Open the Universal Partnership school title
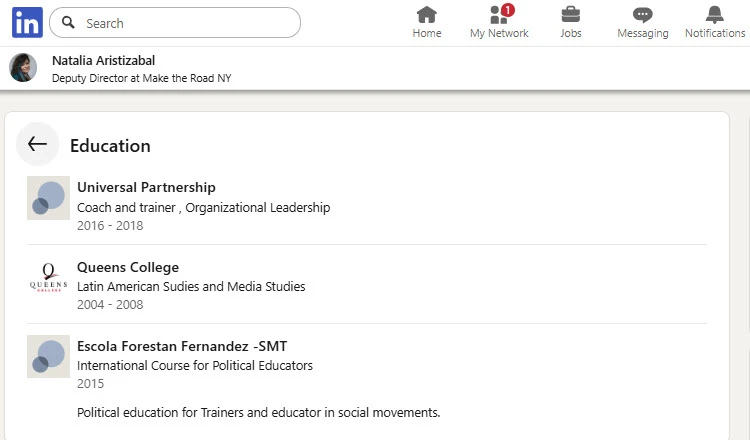Image resolution: width=750 pixels, height=440 pixels. pos(146,187)
